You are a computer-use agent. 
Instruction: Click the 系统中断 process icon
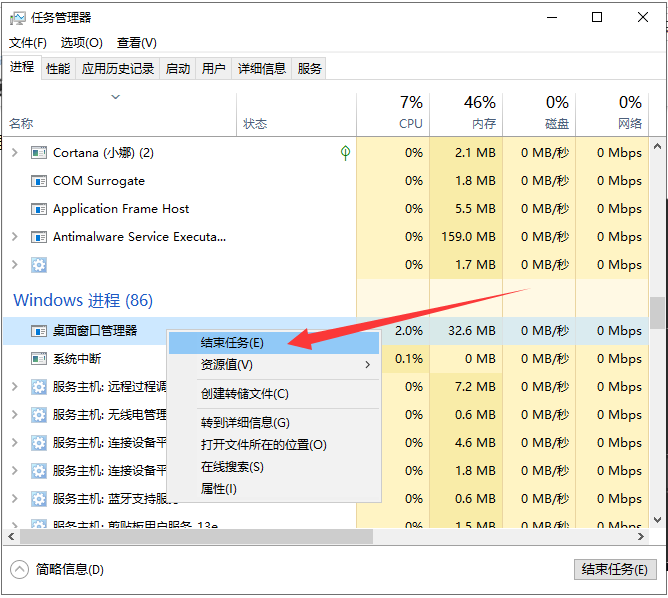pos(39,359)
